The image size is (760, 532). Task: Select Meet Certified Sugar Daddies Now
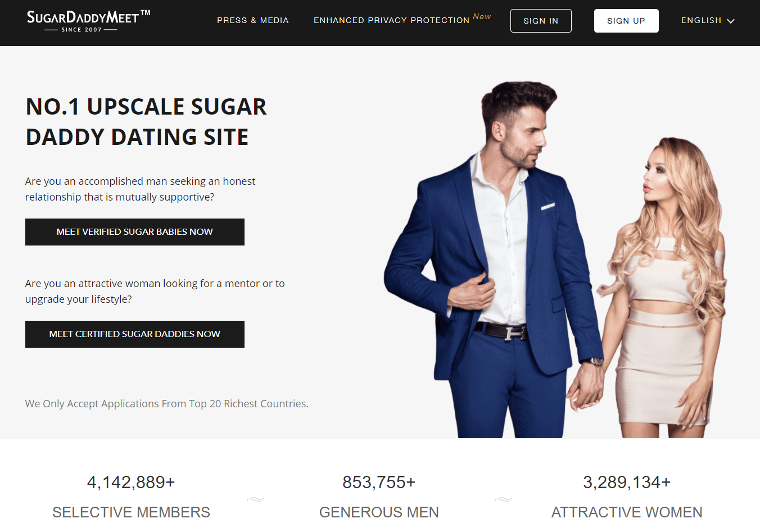coord(135,334)
